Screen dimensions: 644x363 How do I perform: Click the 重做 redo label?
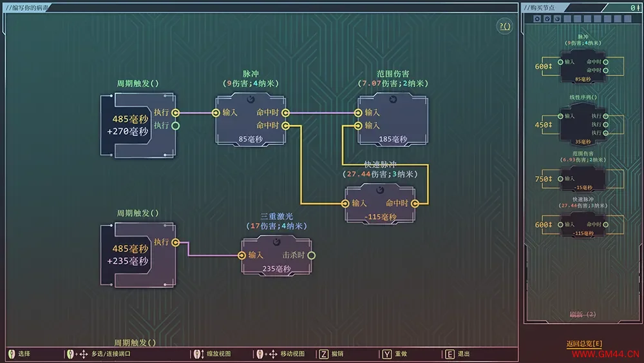[x=401, y=354]
